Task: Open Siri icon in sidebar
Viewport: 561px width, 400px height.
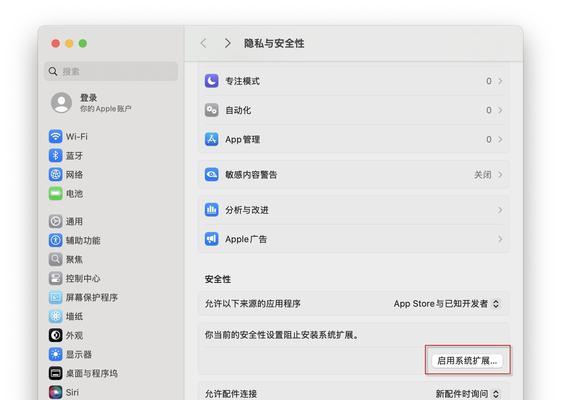Action: click(x=55, y=392)
